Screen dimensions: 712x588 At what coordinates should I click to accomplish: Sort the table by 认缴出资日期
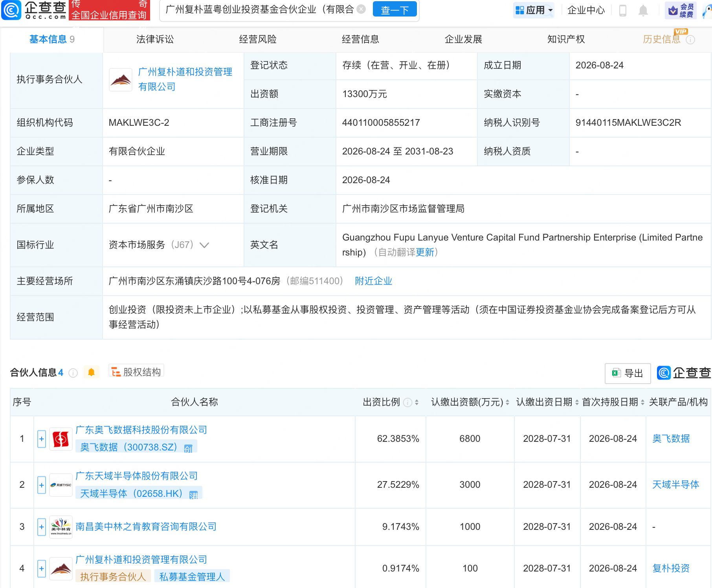(x=577, y=402)
